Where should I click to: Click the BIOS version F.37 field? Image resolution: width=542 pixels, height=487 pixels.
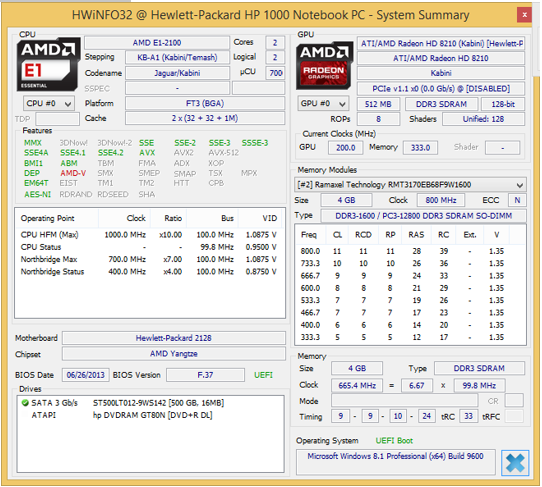pyautogui.click(x=205, y=375)
